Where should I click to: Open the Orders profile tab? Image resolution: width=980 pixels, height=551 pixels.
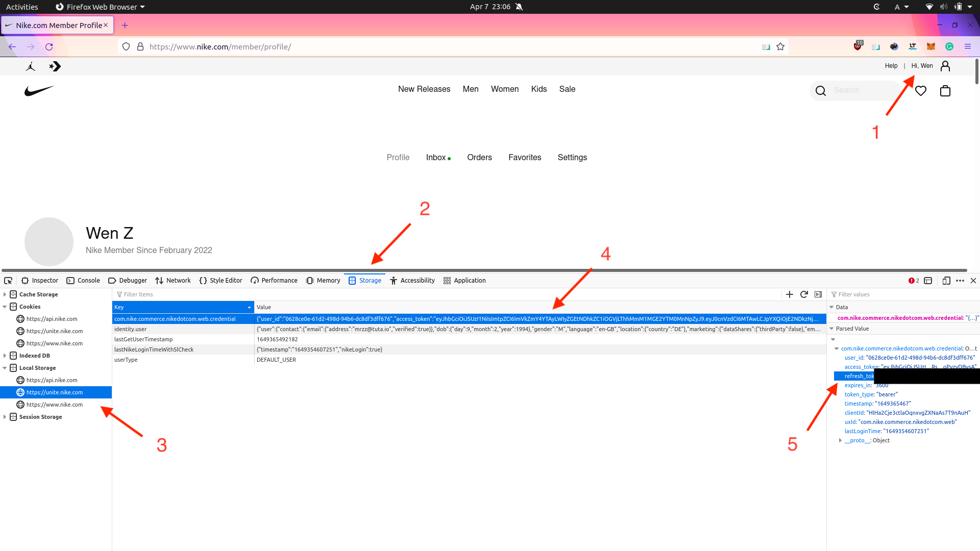click(479, 158)
